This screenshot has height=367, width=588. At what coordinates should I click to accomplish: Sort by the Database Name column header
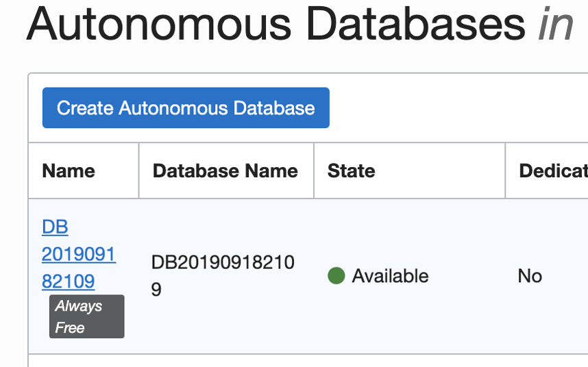[225, 170]
